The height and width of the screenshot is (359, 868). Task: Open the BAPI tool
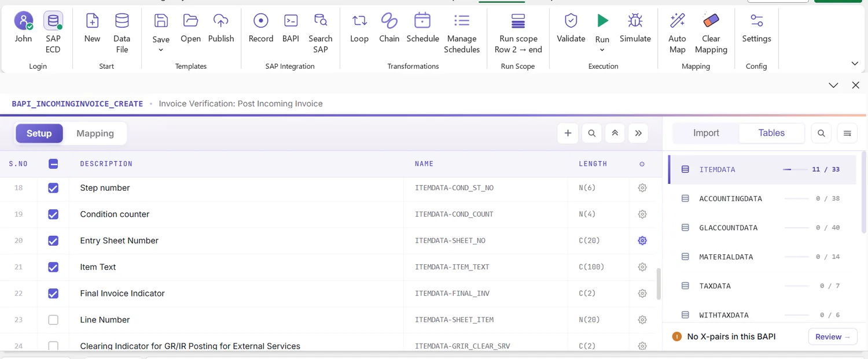[290, 28]
